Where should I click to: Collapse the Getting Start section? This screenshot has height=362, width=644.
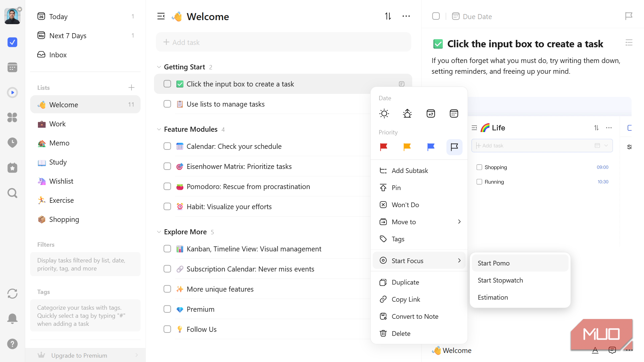[159, 67]
